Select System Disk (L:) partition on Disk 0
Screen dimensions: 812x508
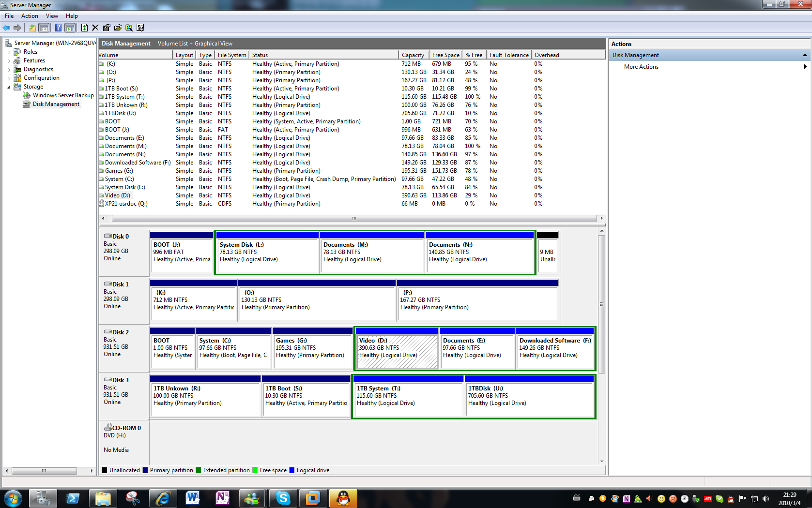coord(268,253)
